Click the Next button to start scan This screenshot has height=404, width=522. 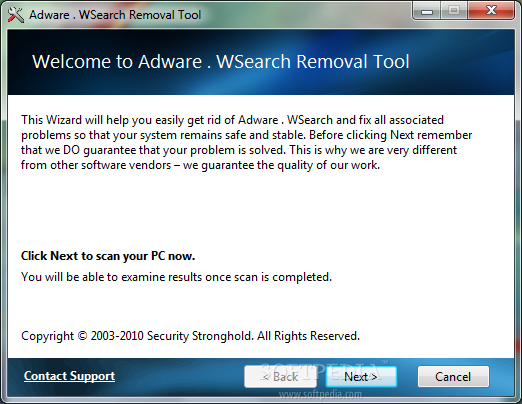click(361, 377)
